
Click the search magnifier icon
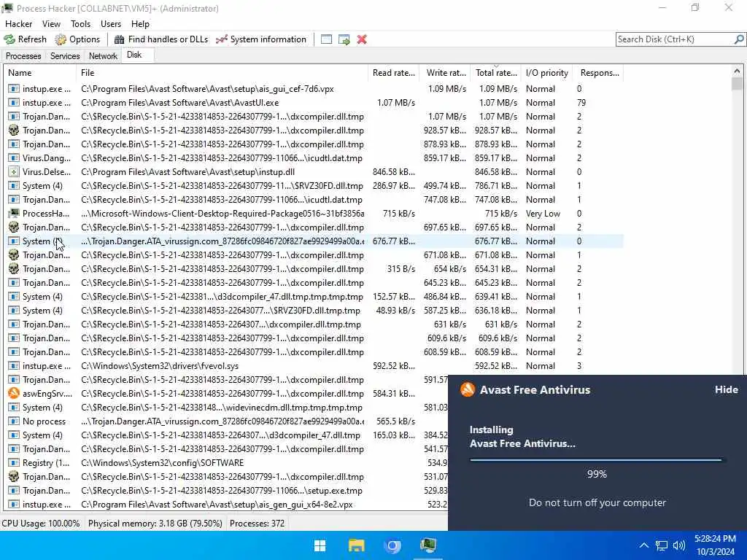[739, 39]
